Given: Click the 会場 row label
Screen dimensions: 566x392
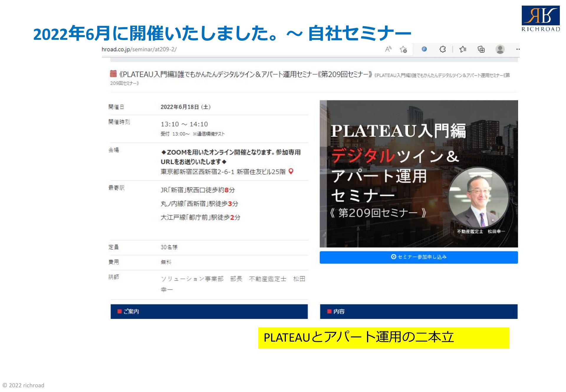Looking at the screenshot, I should pyautogui.click(x=113, y=150).
